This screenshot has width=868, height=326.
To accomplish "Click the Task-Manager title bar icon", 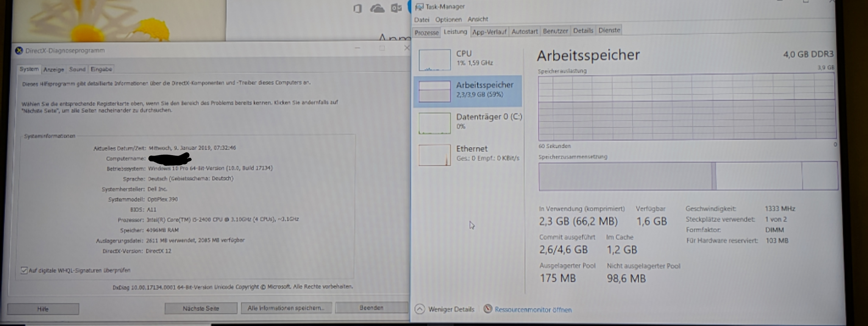I will [x=419, y=7].
